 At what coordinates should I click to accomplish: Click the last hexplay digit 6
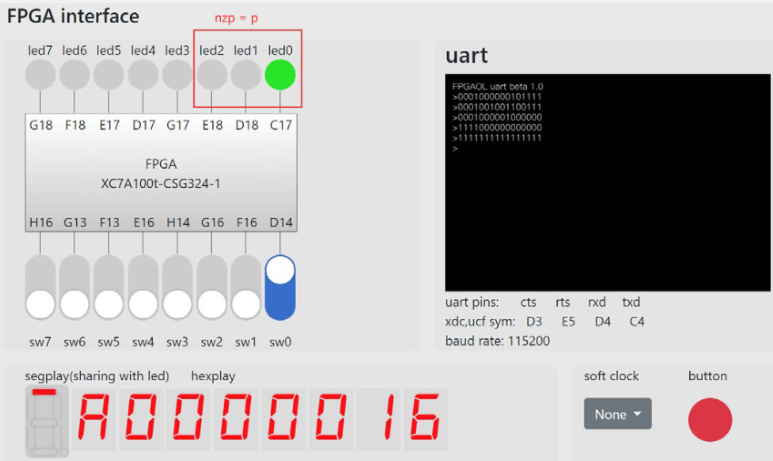(425, 419)
